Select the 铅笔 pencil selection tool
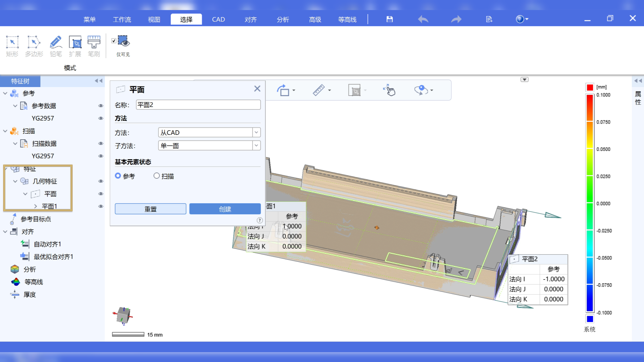Viewport: 644px width, 362px height. [56, 46]
